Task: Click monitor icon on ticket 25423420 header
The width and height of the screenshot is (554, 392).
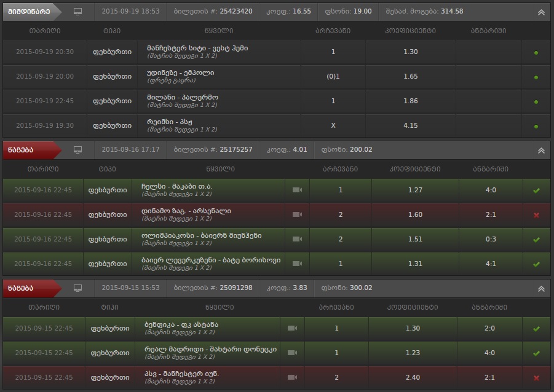Action: click(77, 12)
